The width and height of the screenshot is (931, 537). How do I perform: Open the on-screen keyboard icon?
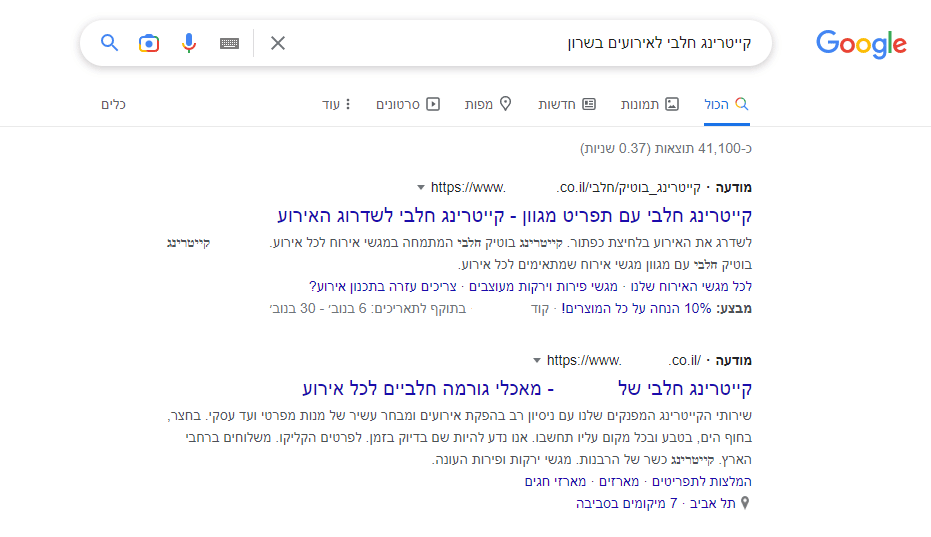click(x=229, y=43)
